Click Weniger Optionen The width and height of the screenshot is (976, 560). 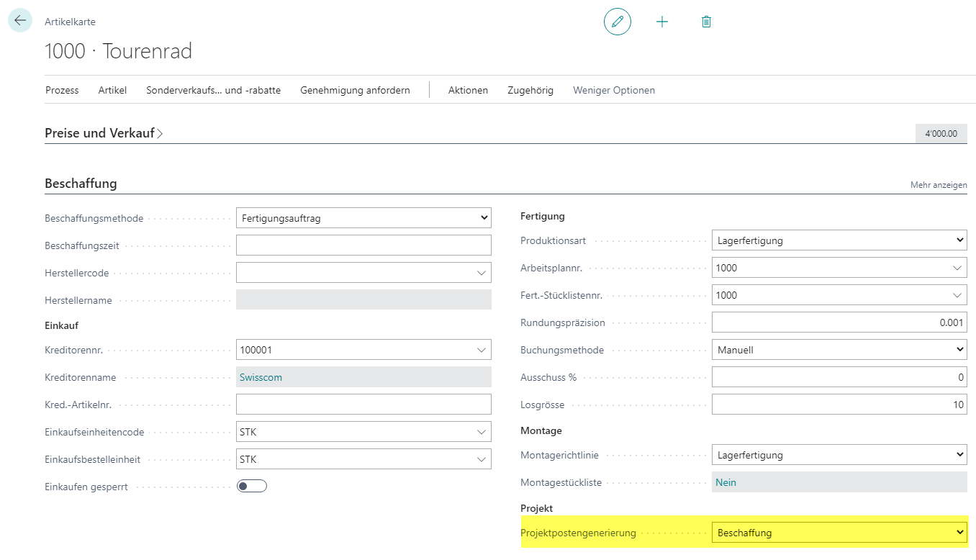[x=614, y=90]
